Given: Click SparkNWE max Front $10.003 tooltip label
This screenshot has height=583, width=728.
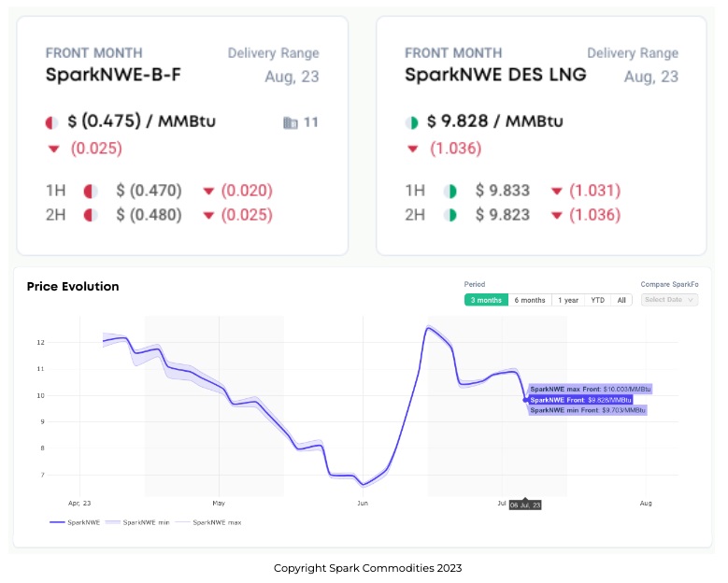Looking at the screenshot, I should pos(590,389).
